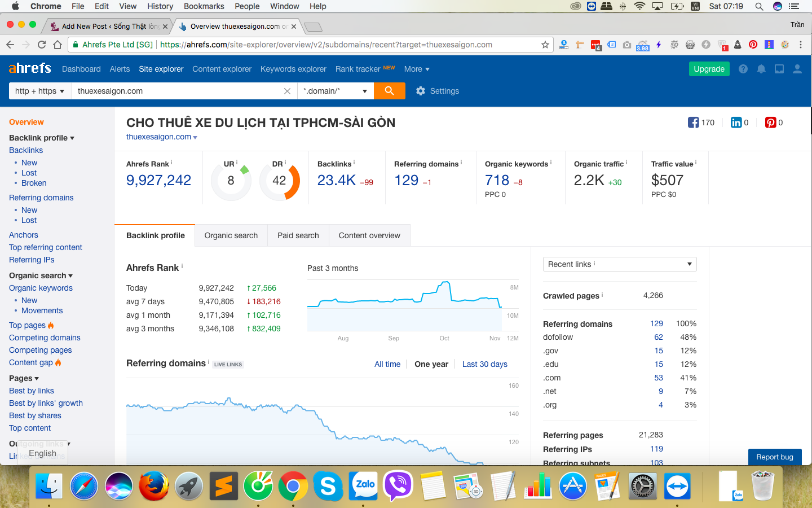The image size is (812, 508).
Task: Open Spotlight search in the menu bar
Action: 759,6
